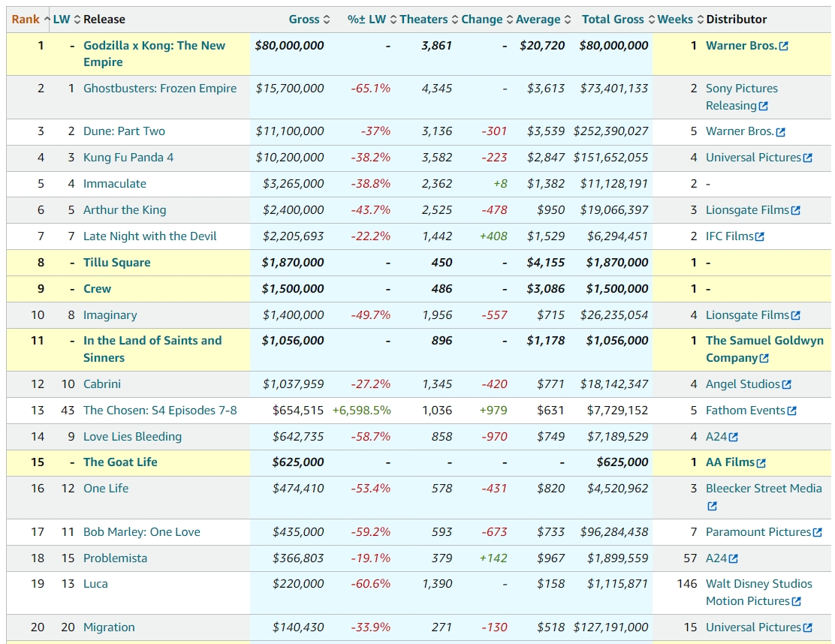The width and height of the screenshot is (835, 644).
Task: Click external link icon in Arthur the King row
Action: pos(796,211)
